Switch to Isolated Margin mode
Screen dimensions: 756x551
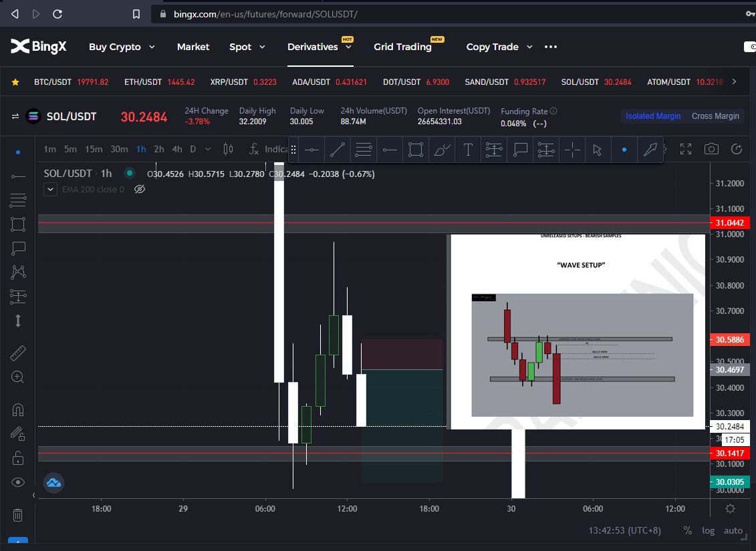pos(653,116)
